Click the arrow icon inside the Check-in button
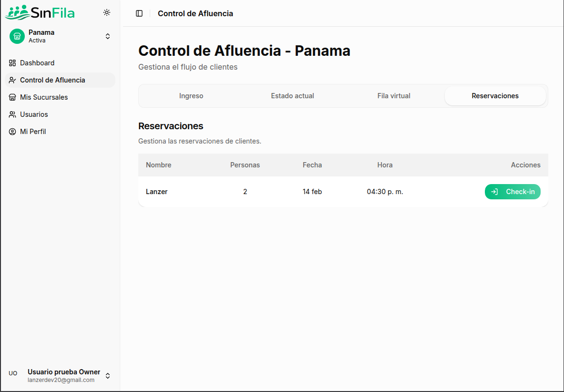The image size is (564, 392). tap(494, 191)
